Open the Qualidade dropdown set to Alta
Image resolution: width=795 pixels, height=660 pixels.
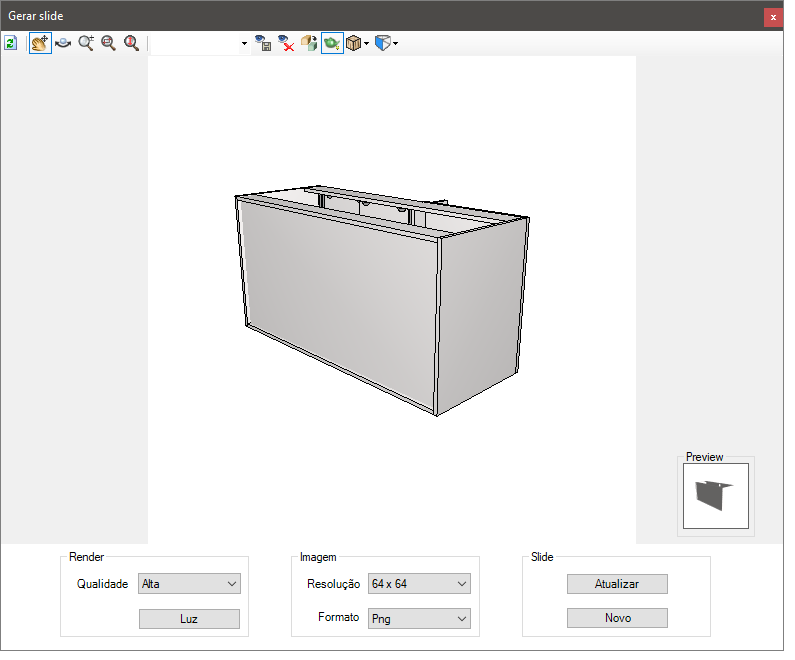click(x=189, y=583)
